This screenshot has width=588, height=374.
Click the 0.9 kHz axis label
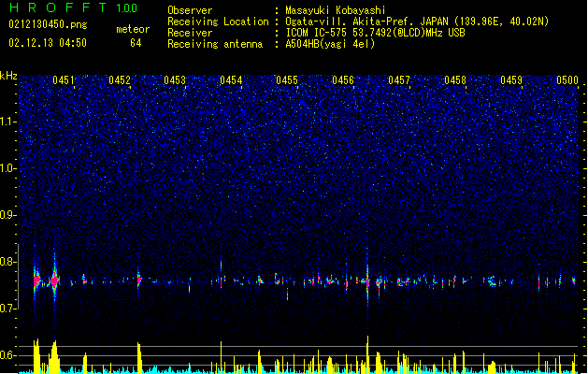[7, 215]
